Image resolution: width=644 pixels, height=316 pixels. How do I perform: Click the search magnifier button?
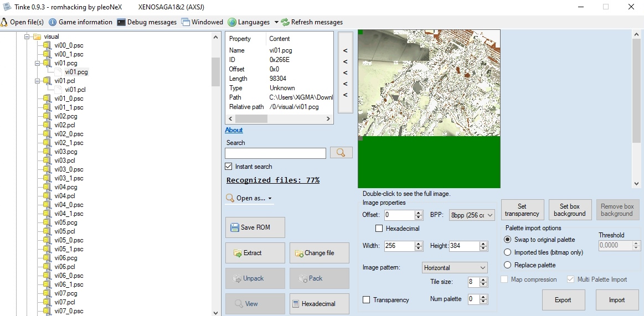[341, 153]
